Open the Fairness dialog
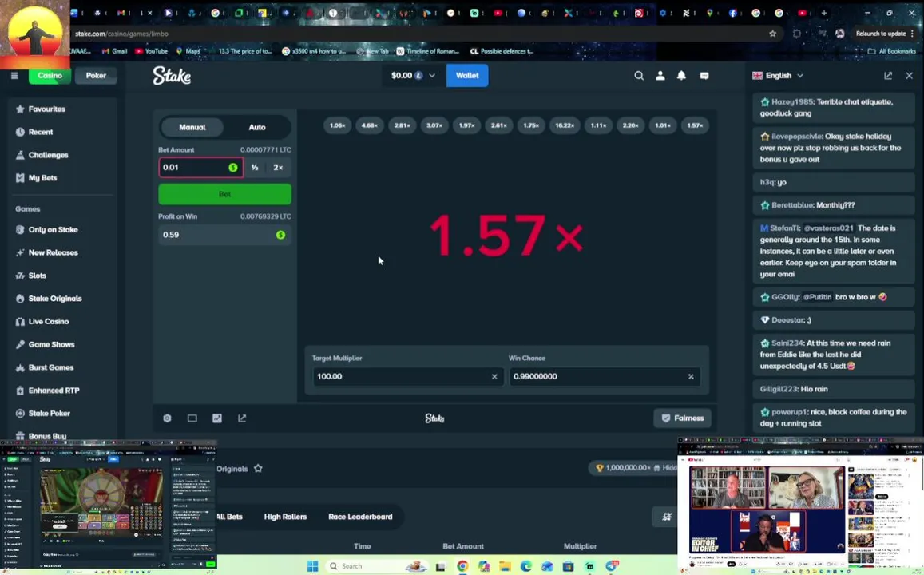This screenshot has width=924, height=575. pyautogui.click(x=682, y=418)
